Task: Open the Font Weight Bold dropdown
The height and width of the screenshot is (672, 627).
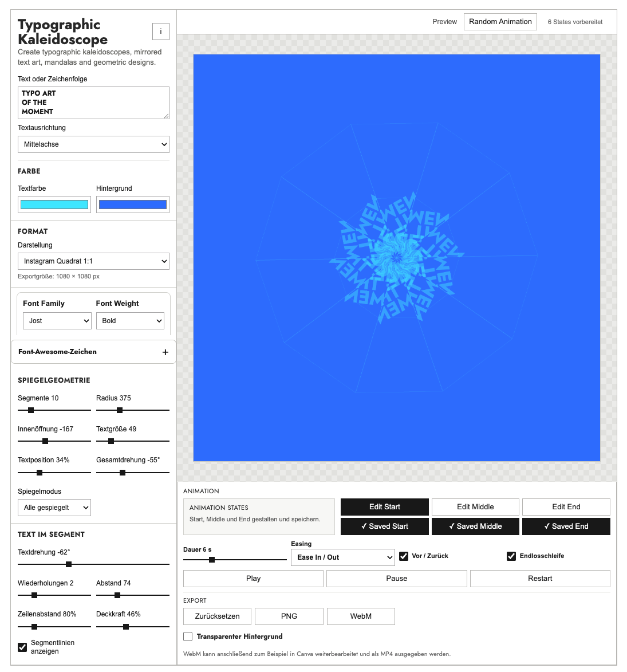Action: point(130,321)
